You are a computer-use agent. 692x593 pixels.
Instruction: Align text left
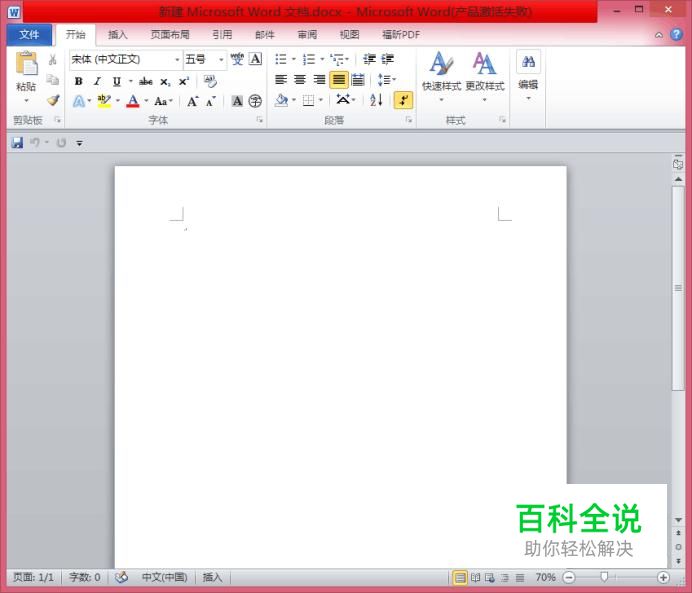click(x=281, y=80)
